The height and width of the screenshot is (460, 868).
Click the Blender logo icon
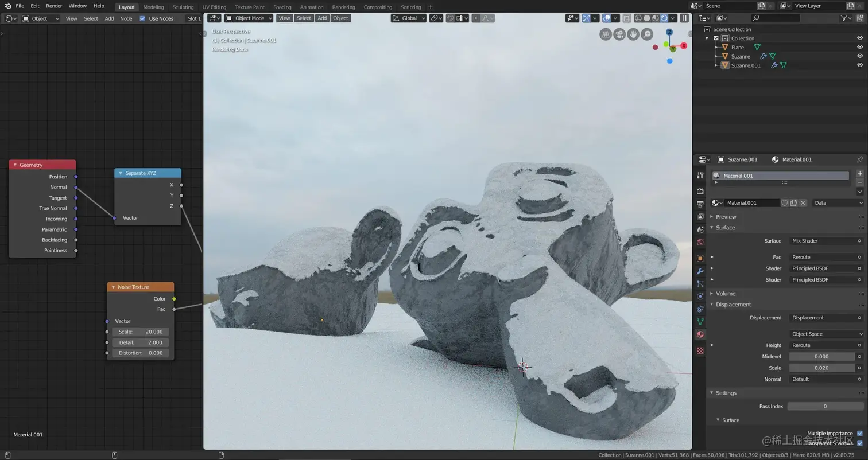(x=7, y=6)
